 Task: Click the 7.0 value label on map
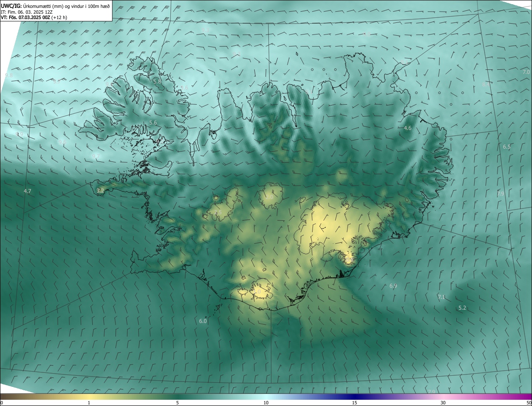[526, 72]
